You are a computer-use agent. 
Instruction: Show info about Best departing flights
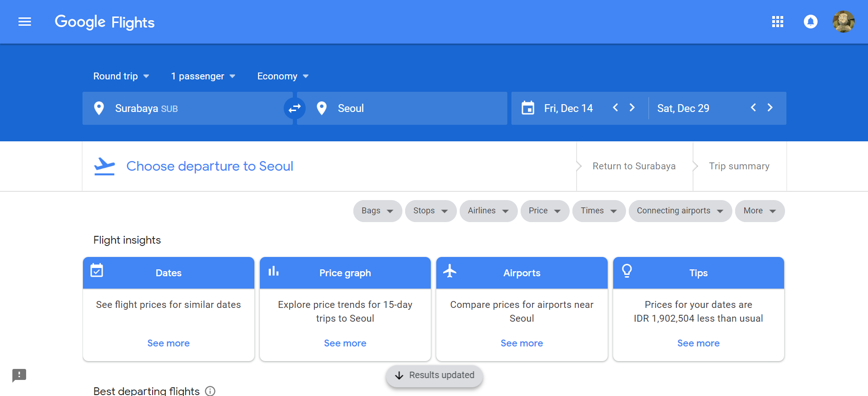(x=210, y=391)
